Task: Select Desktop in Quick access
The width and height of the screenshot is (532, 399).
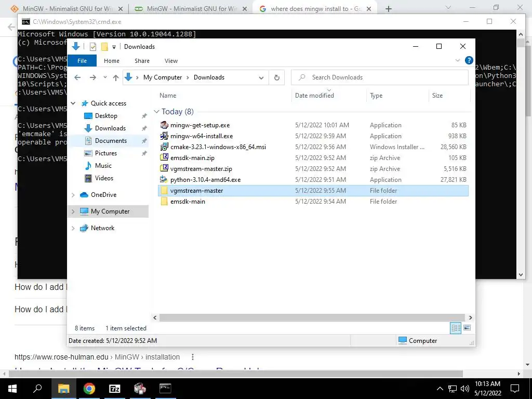Action: point(106,116)
